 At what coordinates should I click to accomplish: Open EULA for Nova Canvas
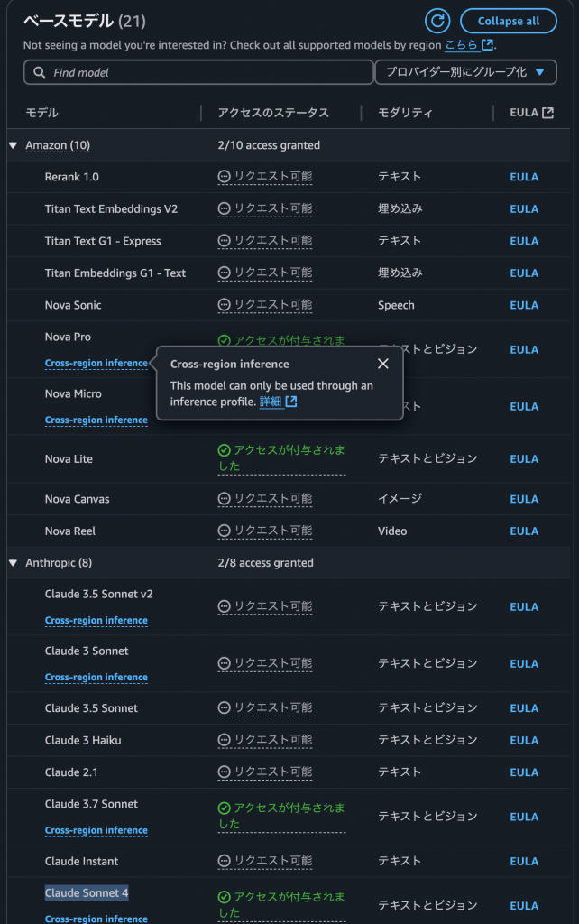click(524, 499)
